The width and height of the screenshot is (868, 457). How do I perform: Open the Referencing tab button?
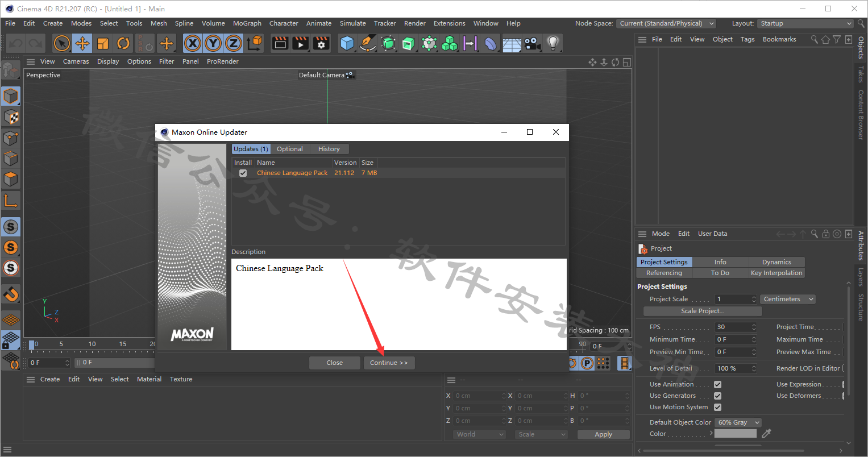(664, 273)
